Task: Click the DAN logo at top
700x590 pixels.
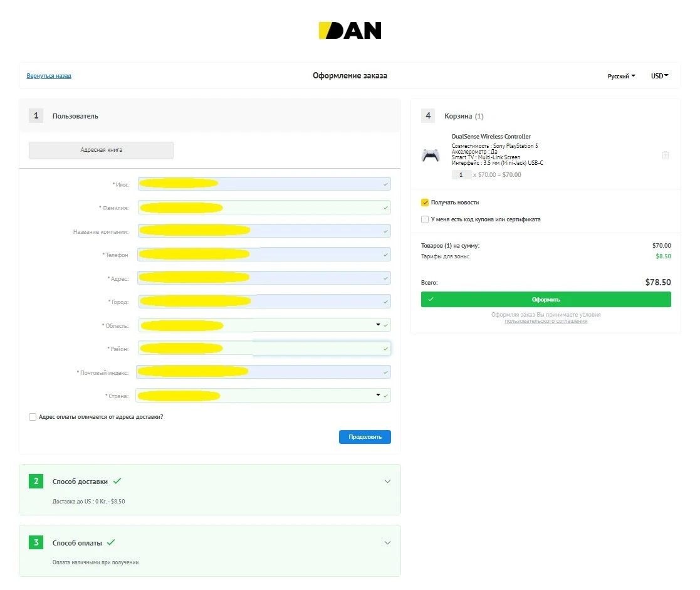Action: click(x=350, y=31)
